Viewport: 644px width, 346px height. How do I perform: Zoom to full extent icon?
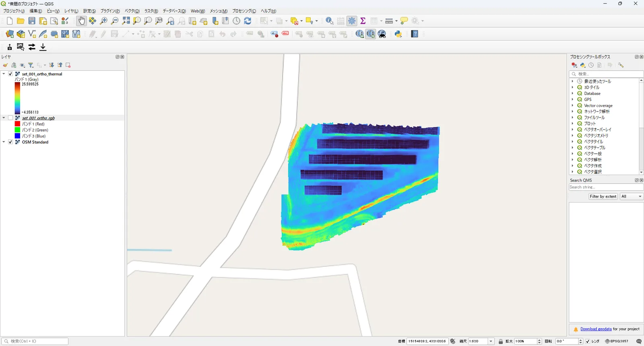pyautogui.click(x=126, y=21)
